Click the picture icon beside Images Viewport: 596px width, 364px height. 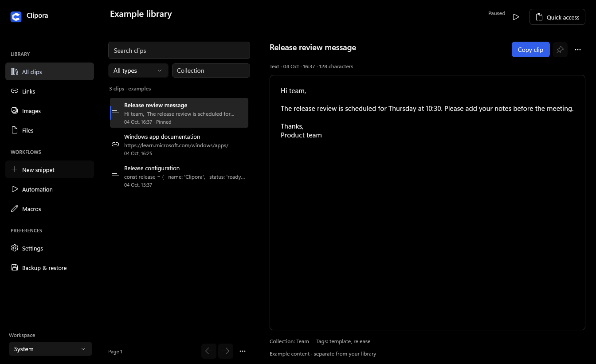15,111
